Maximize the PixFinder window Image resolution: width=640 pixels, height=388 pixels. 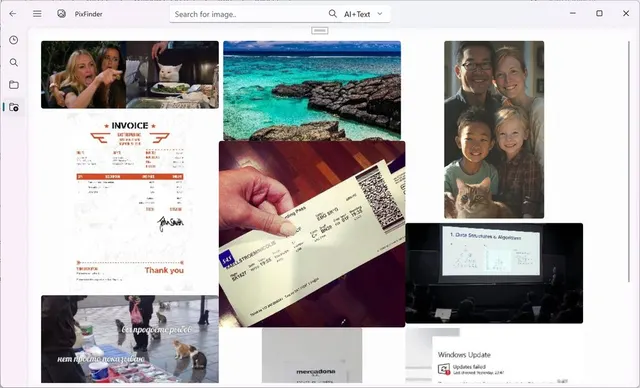click(x=599, y=13)
